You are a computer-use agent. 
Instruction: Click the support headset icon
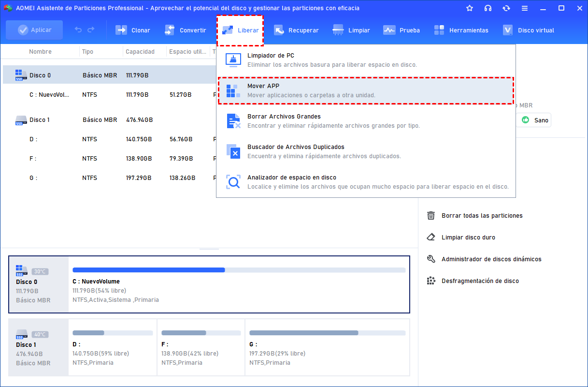(488, 8)
